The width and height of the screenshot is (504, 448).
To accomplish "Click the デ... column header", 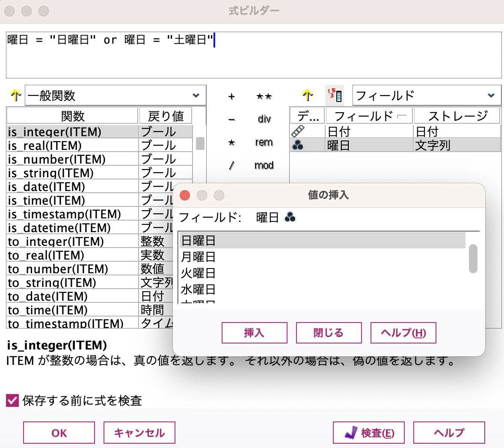I will [308, 116].
